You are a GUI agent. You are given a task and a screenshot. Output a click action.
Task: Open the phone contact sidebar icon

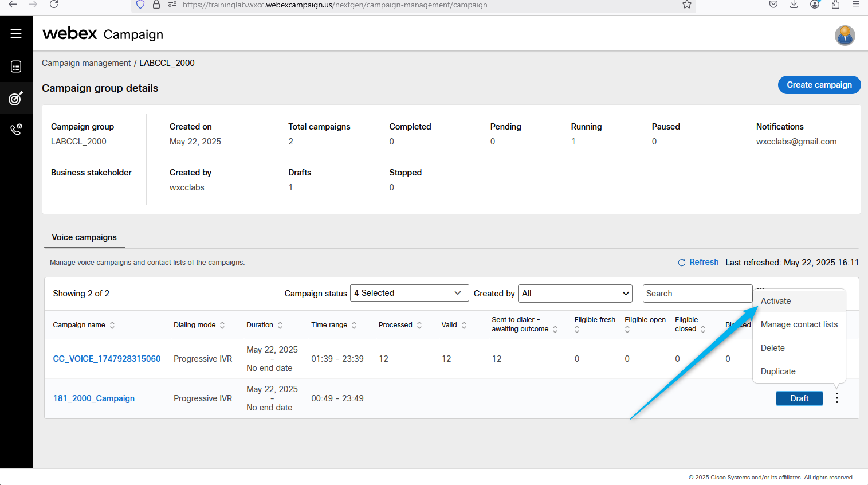point(16,130)
